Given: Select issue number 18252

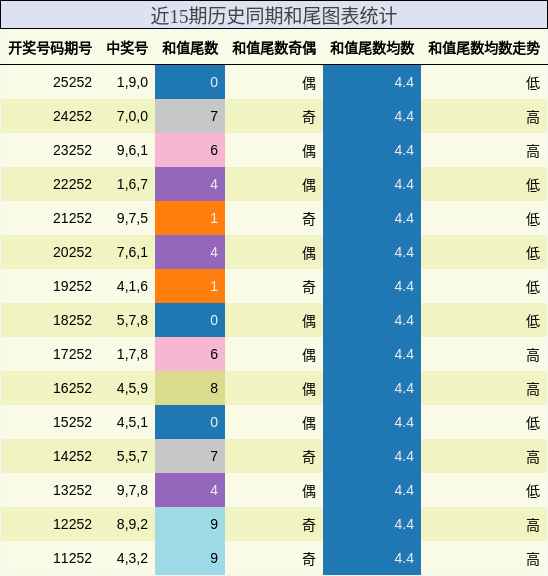Looking at the screenshot, I should tap(72, 320).
